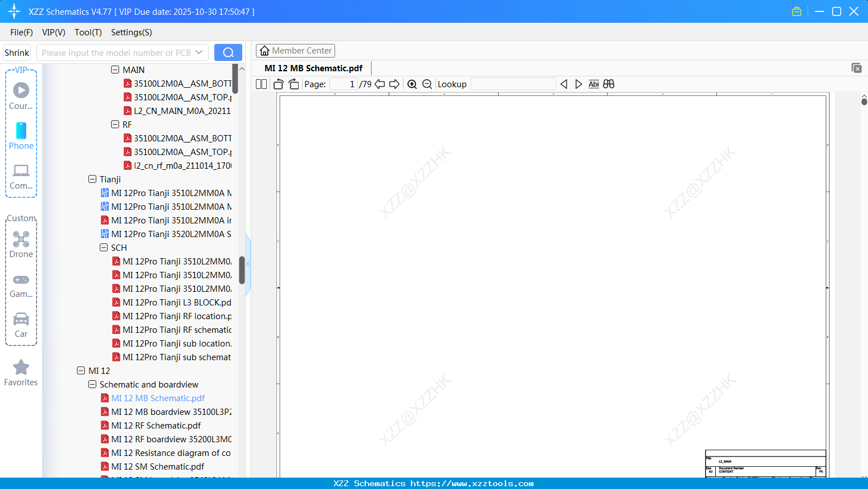Rotate the schematic page counterclockwise

(278, 84)
